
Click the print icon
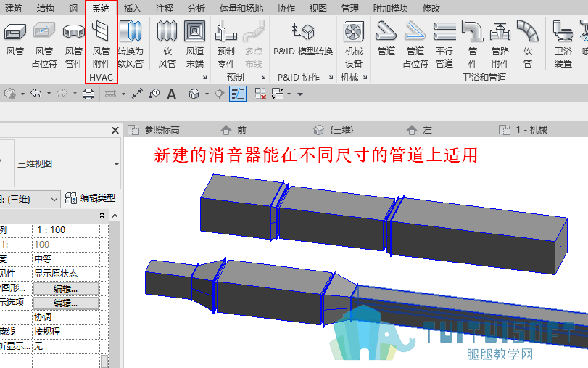pyautogui.click(x=88, y=94)
